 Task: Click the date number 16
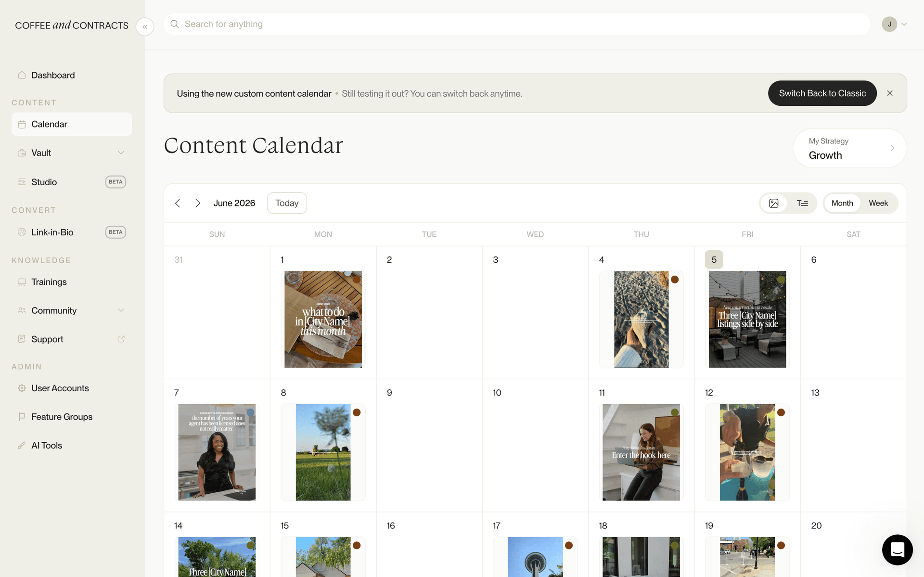tap(391, 526)
